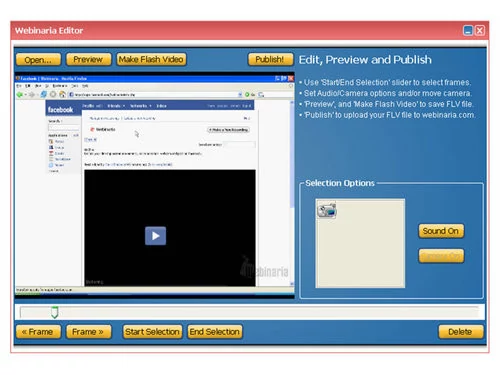Click the green timeline slider handle
This screenshot has width=500, height=375.
point(55,312)
